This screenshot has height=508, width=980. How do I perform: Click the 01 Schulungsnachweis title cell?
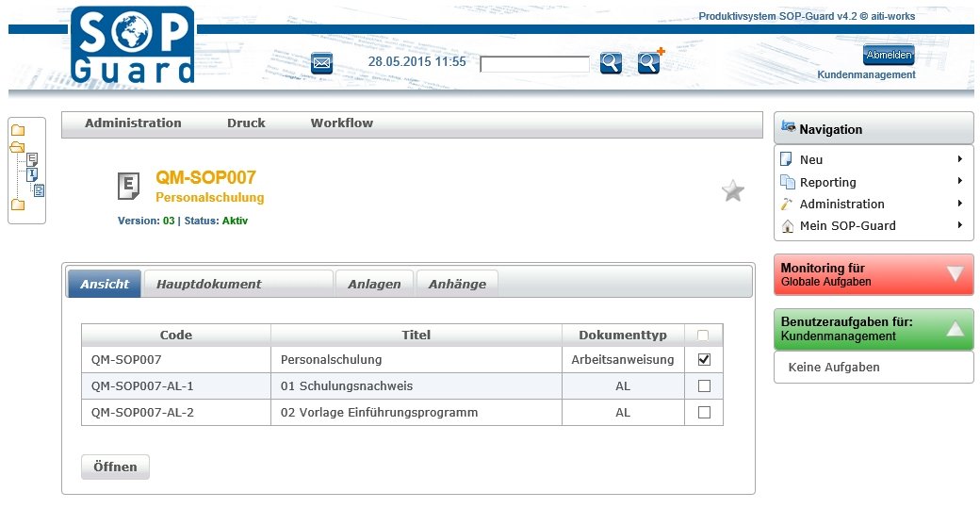[416, 386]
